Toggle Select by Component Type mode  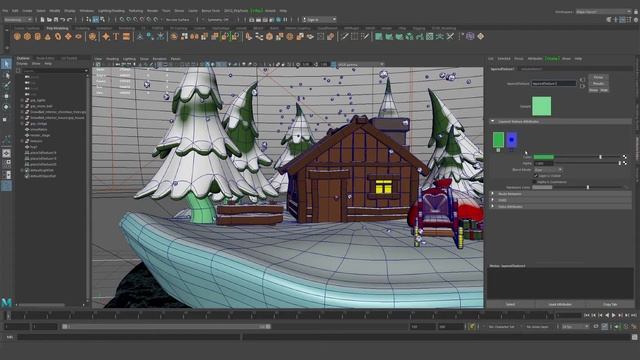[102, 19]
